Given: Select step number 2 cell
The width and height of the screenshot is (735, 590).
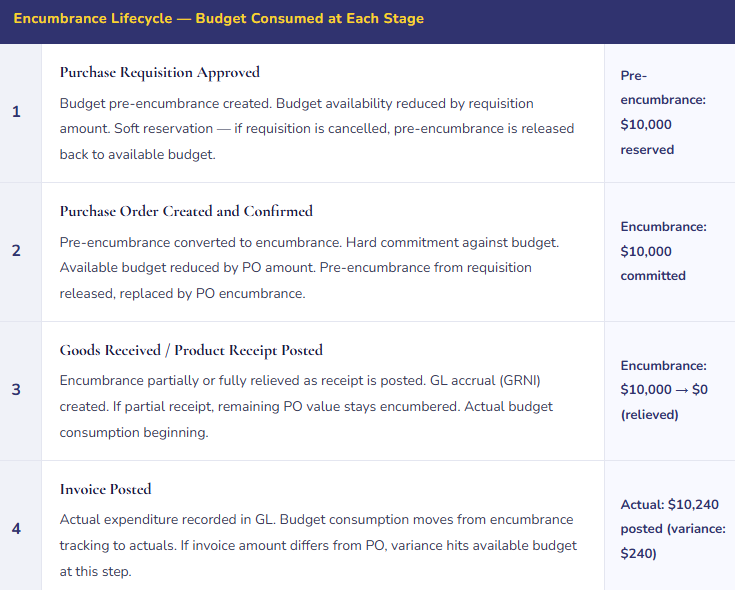Looking at the screenshot, I should click(16, 251).
